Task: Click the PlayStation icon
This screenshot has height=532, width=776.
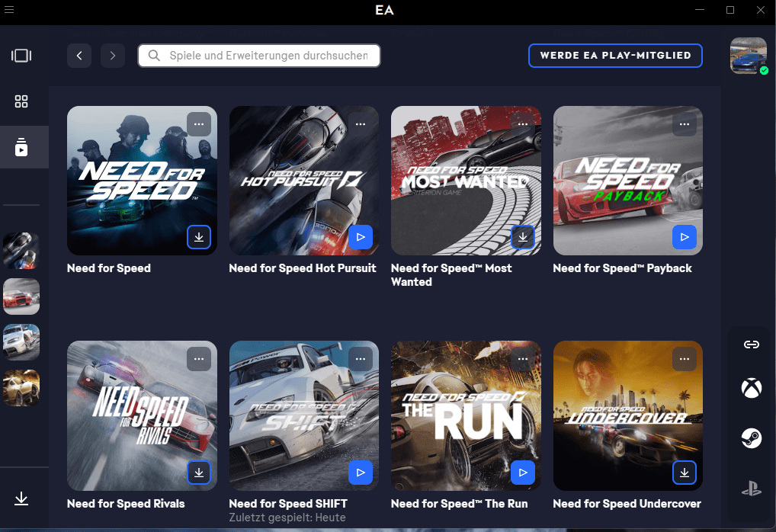Action: pyautogui.click(x=752, y=489)
